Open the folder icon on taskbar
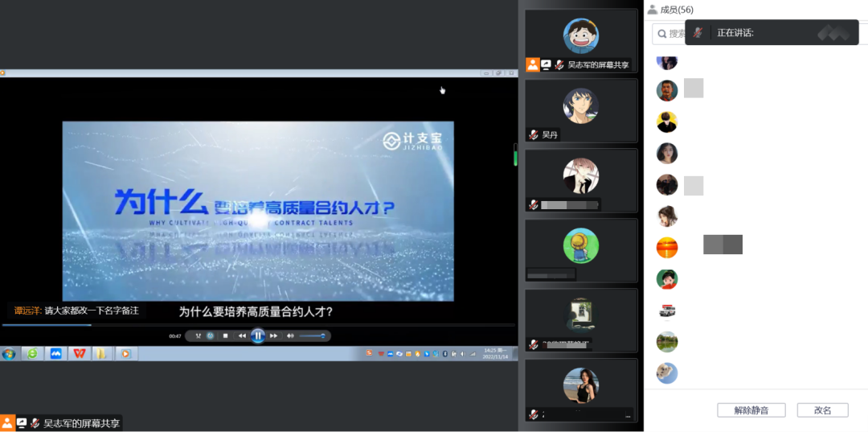 coord(102,353)
